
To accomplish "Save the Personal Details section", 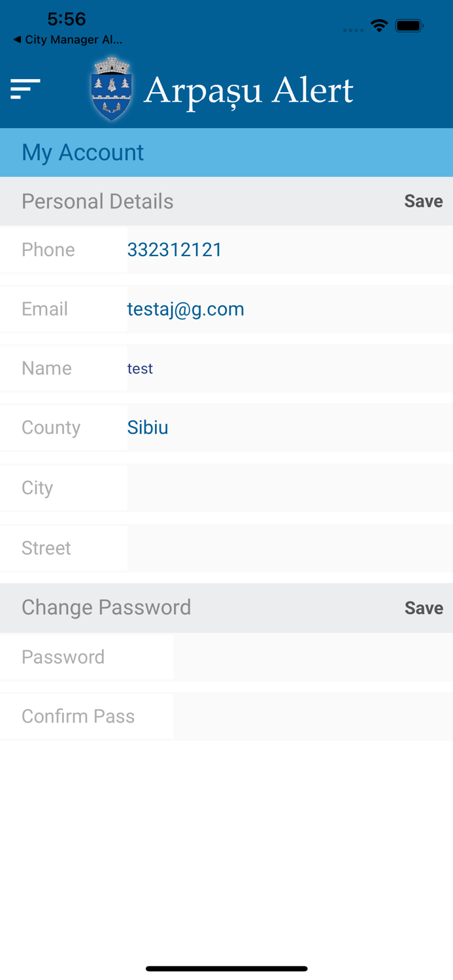I will [x=423, y=201].
